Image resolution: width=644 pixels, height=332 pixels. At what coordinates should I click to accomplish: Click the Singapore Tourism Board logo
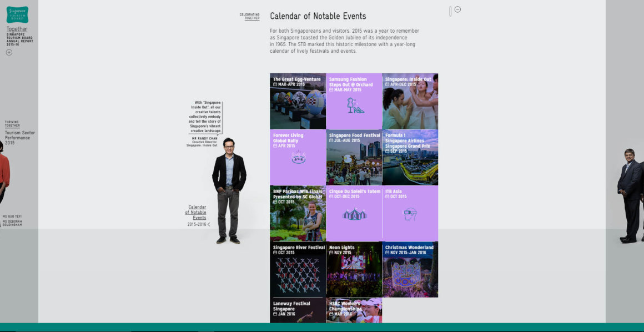(x=17, y=14)
